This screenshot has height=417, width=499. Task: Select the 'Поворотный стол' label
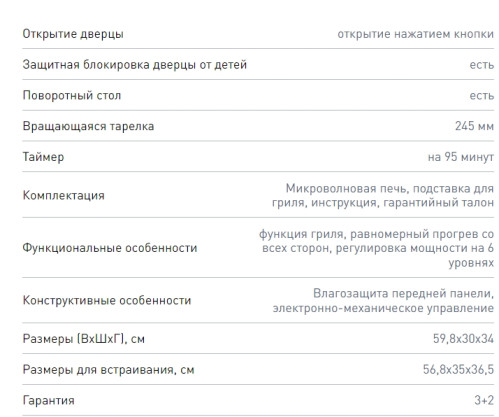coord(72,96)
